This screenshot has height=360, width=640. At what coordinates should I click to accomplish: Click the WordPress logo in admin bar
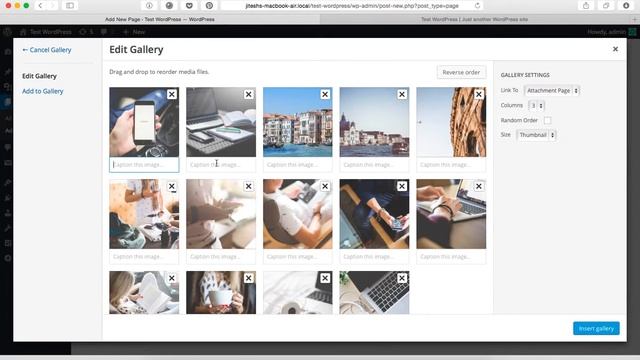pos(7,31)
